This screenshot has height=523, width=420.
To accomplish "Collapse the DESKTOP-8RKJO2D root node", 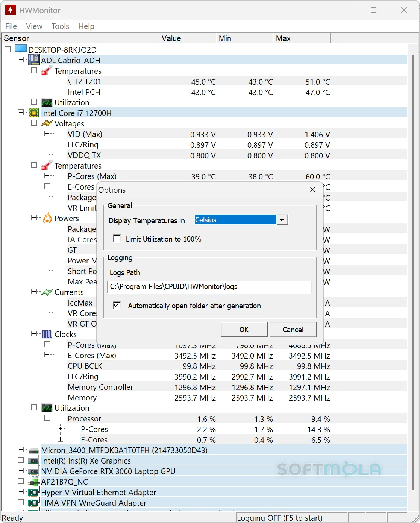I will coord(8,49).
